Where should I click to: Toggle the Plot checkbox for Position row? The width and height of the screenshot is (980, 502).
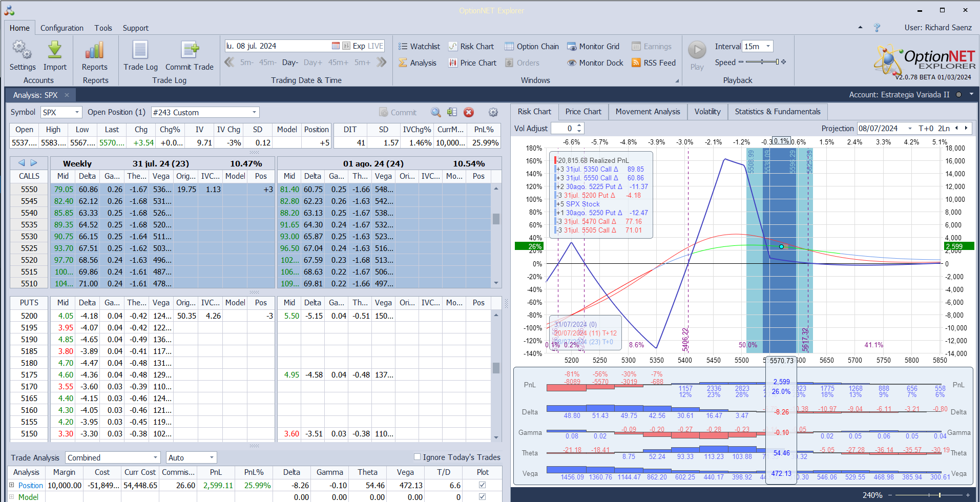coord(482,485)
